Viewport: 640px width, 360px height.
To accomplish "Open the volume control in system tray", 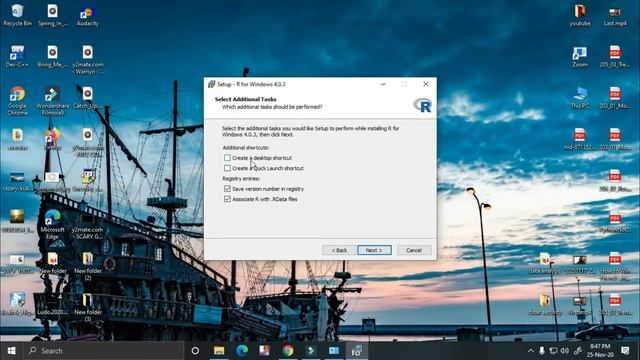I will [x=565, y=351].
